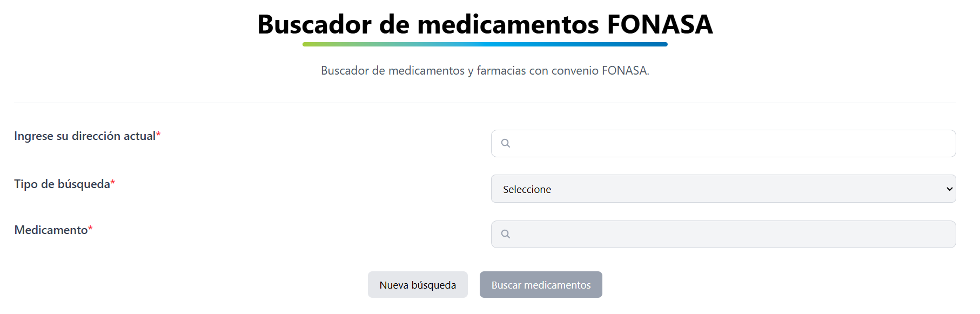Click the search icon beside 'Ingrese su dirección actual'
The height and width of the screenshot is (314, 980).
click(x=506, y=143)
